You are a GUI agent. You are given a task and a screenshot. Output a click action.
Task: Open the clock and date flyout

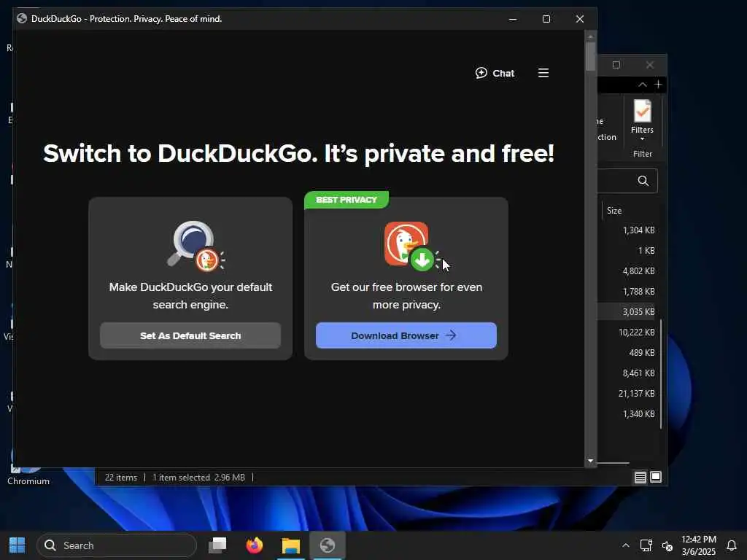[x=698, y=545]
